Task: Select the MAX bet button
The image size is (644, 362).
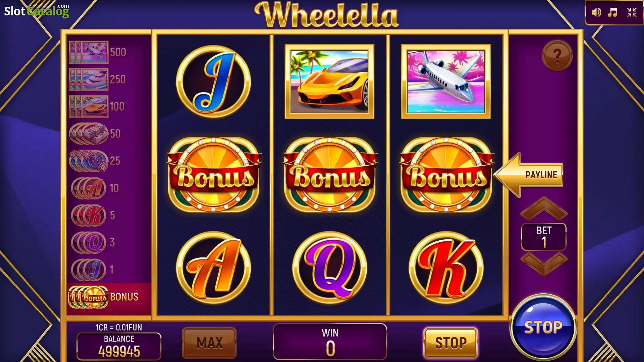Action: (x=209, y=343)
